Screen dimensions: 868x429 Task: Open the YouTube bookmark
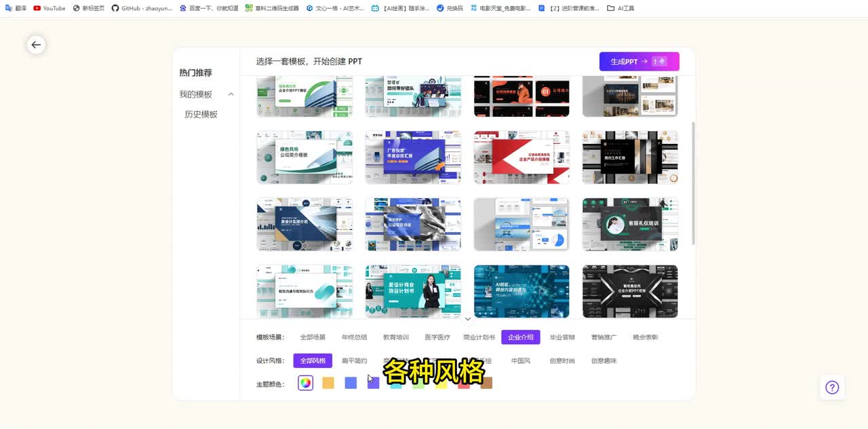point(50,8)
